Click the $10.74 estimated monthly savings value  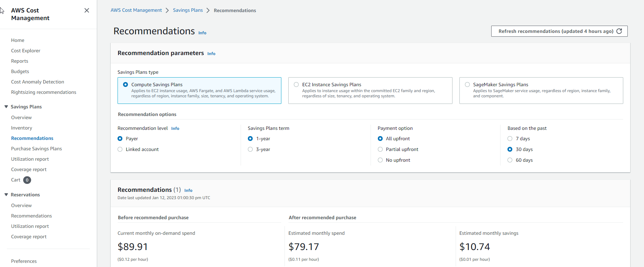(x=475, y=247)
